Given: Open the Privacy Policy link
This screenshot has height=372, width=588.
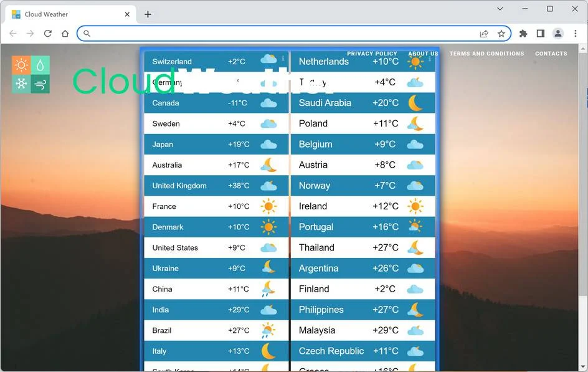Looking at the screenshot, I should pos(372,54).
